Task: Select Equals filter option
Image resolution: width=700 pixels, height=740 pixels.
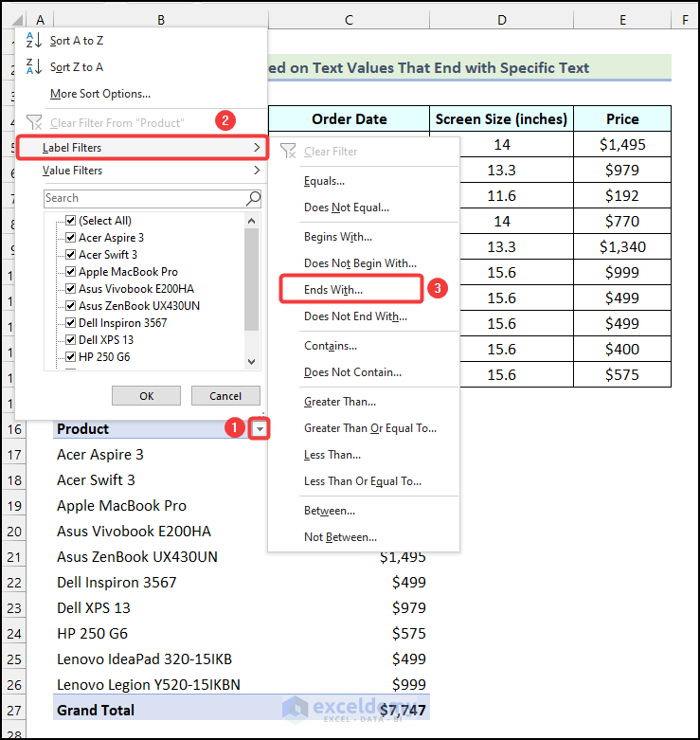Action: pos(364,181)
